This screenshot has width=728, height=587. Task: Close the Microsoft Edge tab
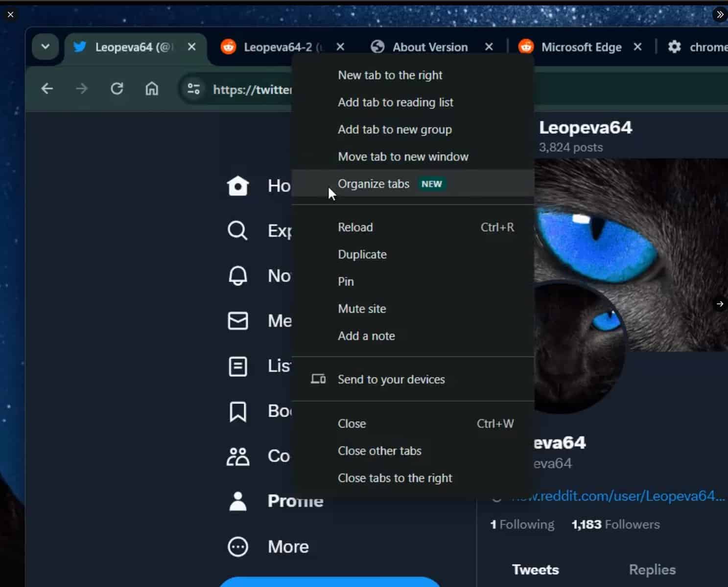637,47
